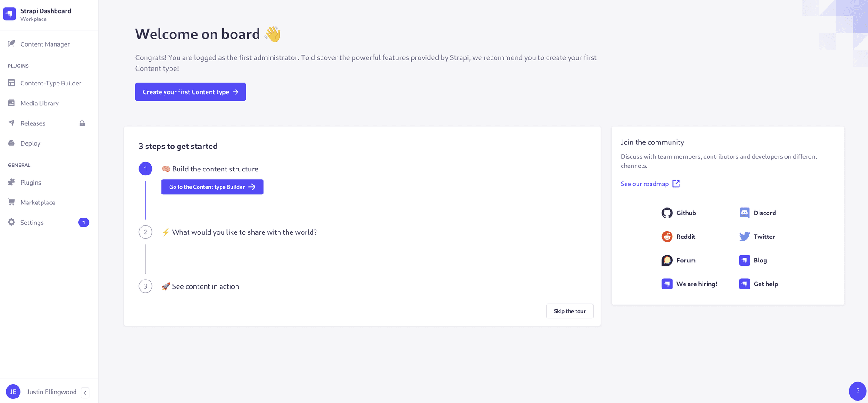Open the Content-Type Builder from the sidebar
This screenshot has height=403, width=868.
(x=51, y=83)
